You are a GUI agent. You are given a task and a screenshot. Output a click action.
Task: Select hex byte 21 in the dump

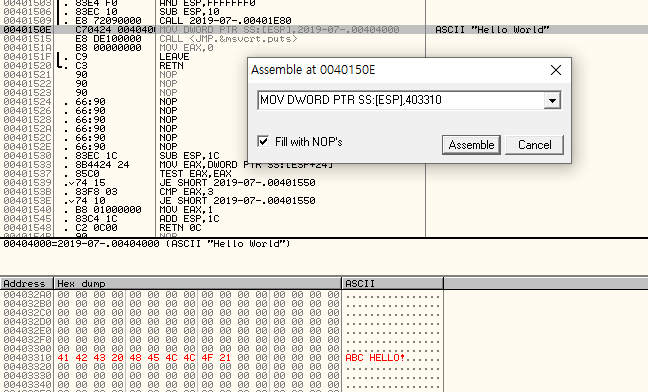click(x=225, y=358)
